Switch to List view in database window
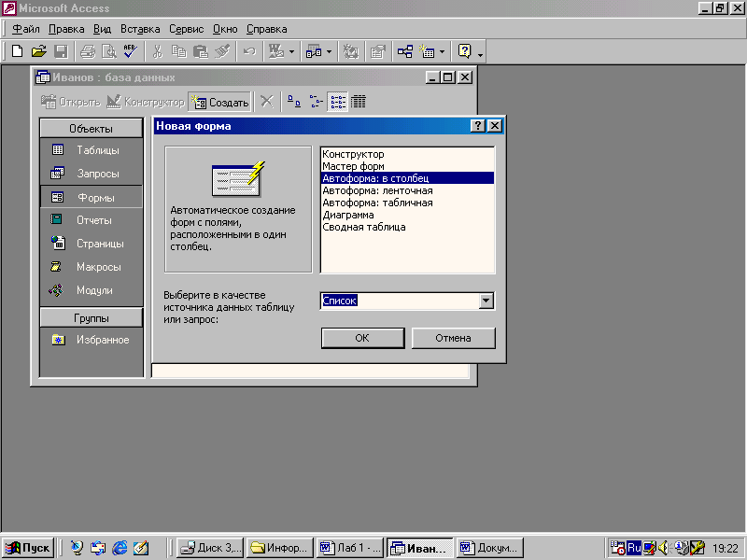 pyautogui.click(x=338, y=102)
